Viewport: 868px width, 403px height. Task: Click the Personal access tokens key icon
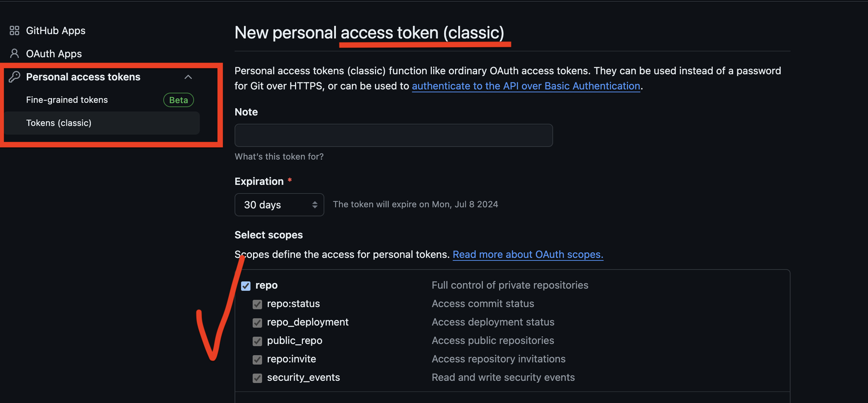click(14, 77)
